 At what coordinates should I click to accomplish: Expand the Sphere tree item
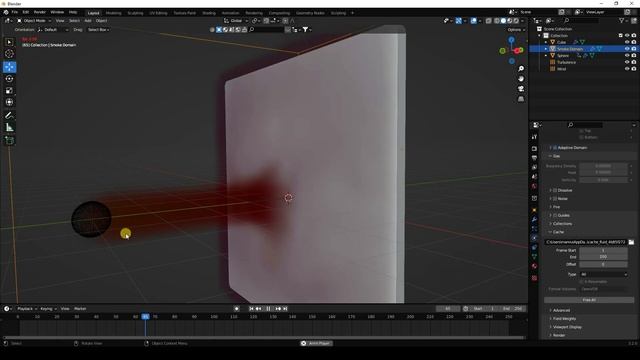coord(546,56)
